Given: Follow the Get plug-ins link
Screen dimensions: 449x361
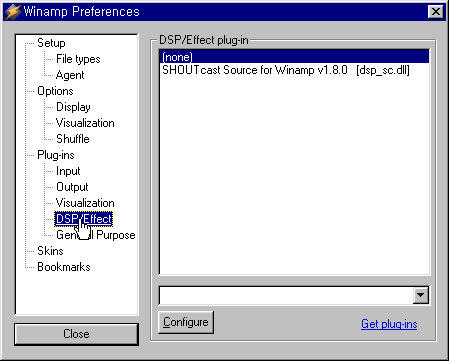Looking at the screenshot, I should pos(389,324).
